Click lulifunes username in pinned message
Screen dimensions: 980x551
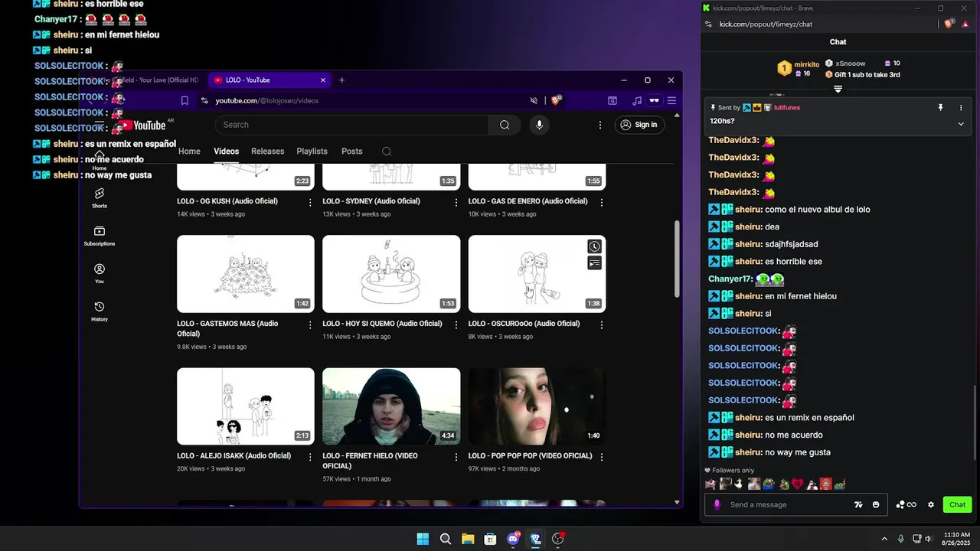click(787, 108)
